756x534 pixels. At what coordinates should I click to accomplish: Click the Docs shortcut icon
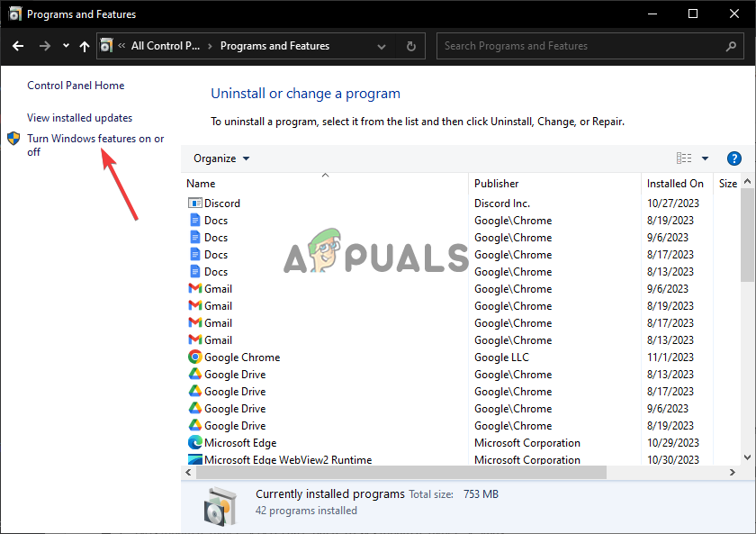[193, 220]
